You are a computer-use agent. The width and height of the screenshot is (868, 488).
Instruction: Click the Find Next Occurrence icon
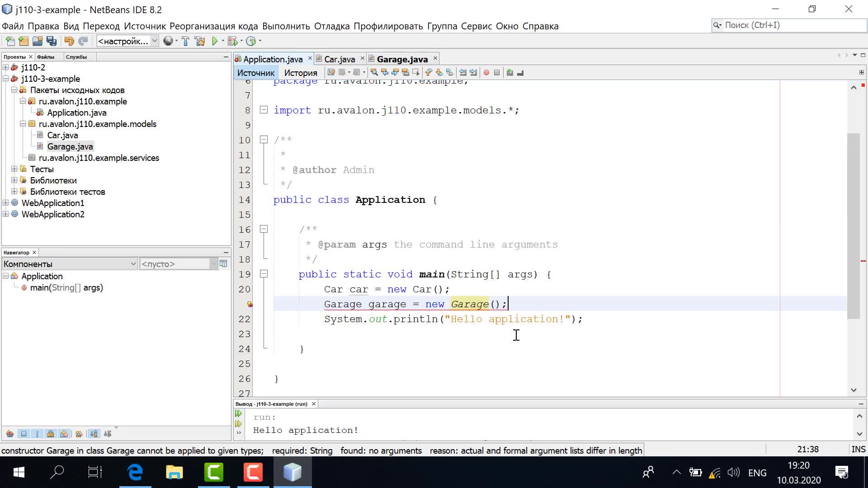[395, 72]
